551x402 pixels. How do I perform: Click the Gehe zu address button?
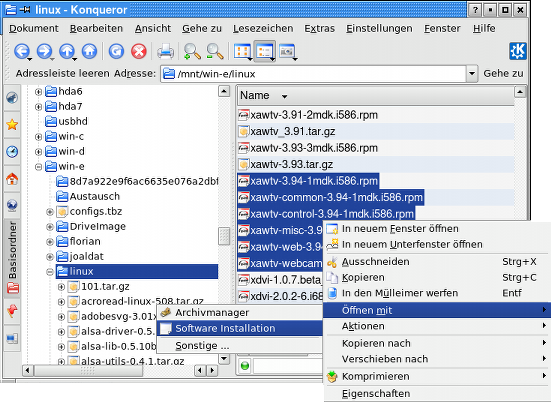click(503, 73)
